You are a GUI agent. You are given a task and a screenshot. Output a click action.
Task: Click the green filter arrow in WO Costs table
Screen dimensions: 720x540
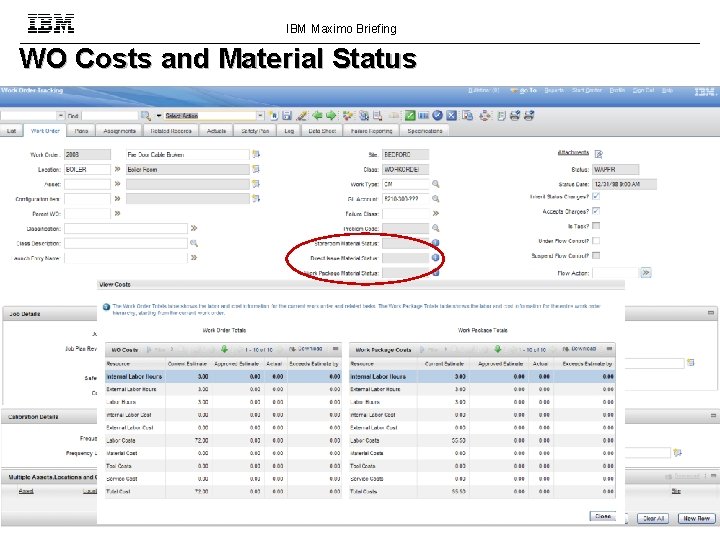224,349
